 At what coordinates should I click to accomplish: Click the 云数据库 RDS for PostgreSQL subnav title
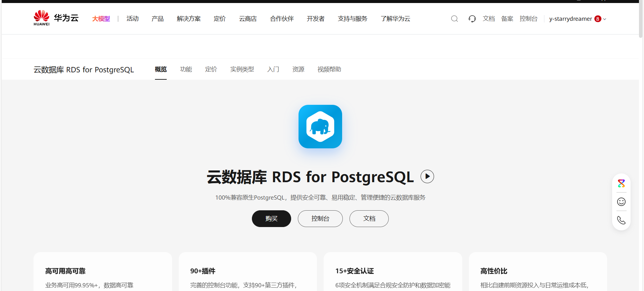84,70
